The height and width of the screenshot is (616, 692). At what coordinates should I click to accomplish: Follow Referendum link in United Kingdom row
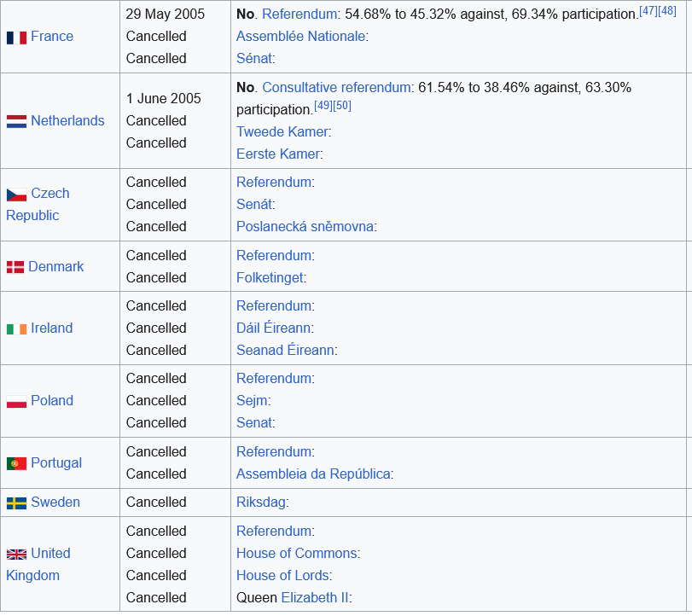pyautogui.click(x=274, y=531)
